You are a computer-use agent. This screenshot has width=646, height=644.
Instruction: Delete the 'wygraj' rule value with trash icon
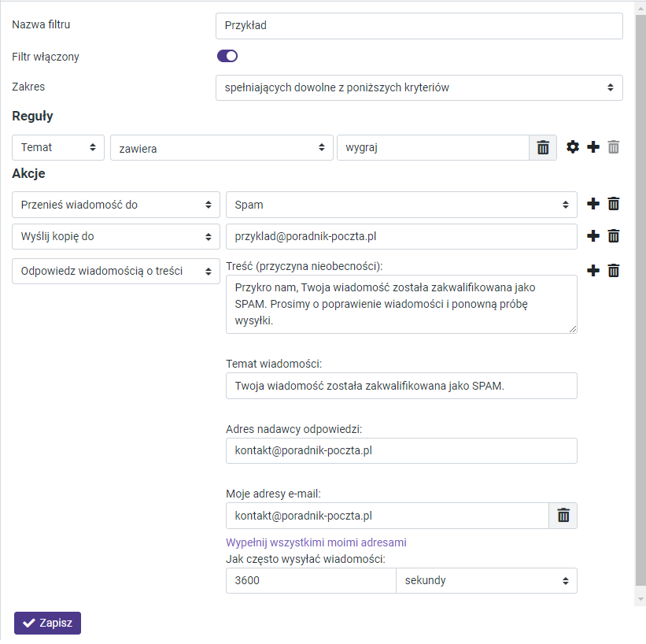(543, 147)
